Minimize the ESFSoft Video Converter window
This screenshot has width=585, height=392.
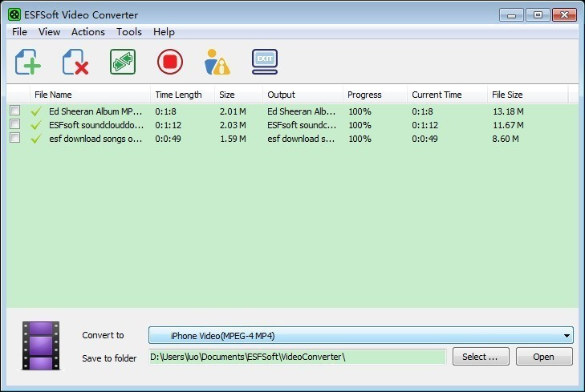pyautogui.click(x=511, y=15)
